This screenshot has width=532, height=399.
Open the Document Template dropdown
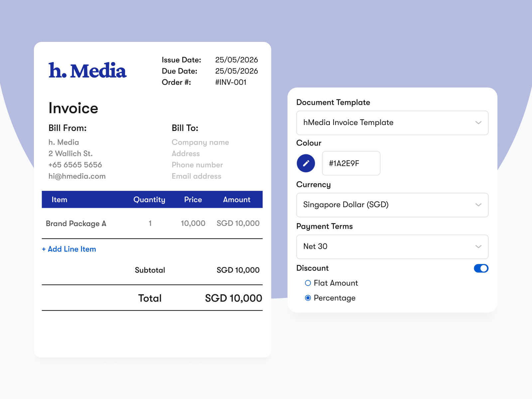point(392,123)
